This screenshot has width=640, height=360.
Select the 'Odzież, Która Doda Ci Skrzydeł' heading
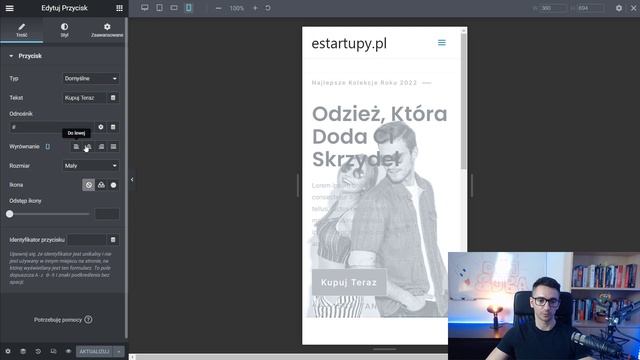coord(380,136)
